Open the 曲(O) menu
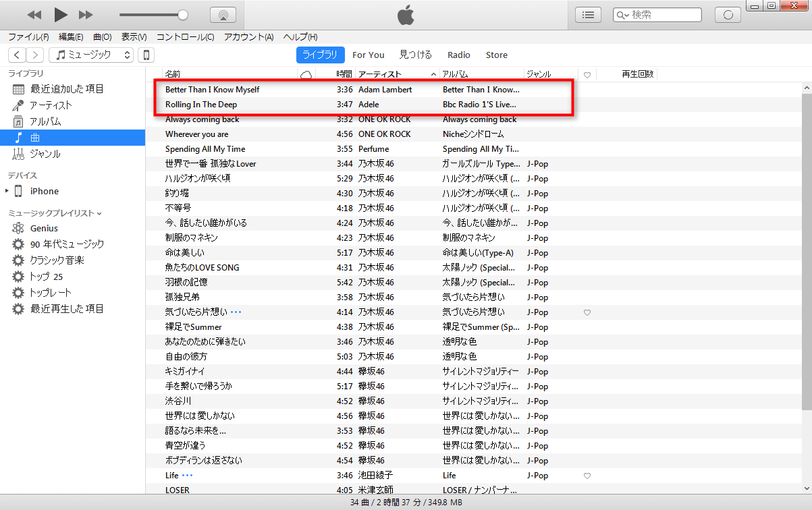812x510 pixels. [103, 37]
